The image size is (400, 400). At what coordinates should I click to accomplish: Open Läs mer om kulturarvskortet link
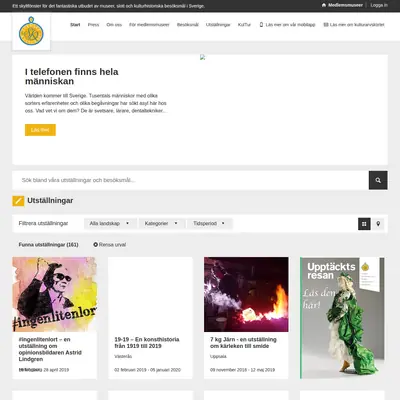pos(357,25)
